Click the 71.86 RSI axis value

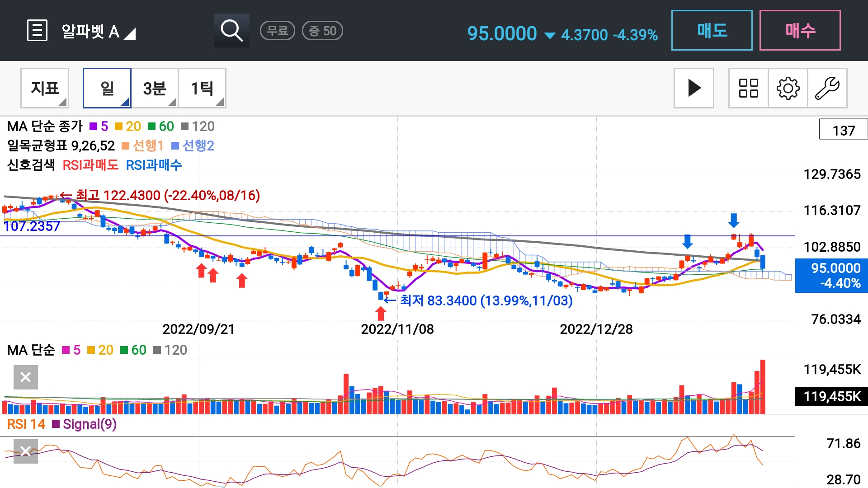pos(844,443)
